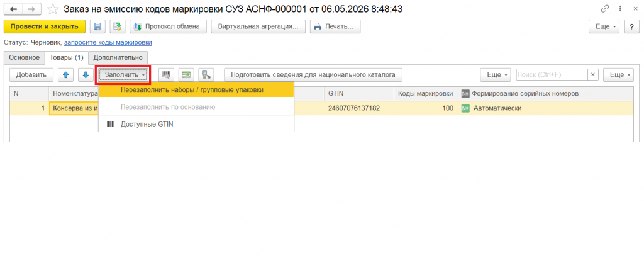The image size is (644, 265).
Task: Open the Еще dropdown left of search
Action: tap(496, 75)
